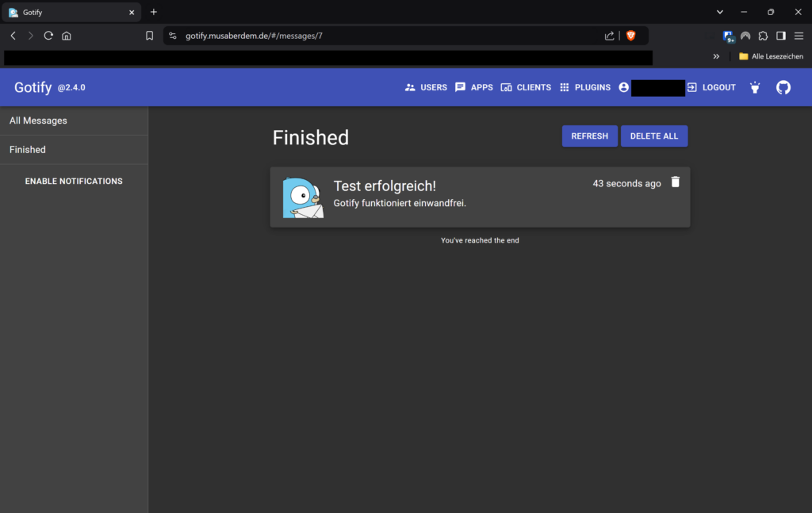Toggle the light/dark theme icon
Image resolution: width=812 pixels, height=513 pixels.
[755, 87]
